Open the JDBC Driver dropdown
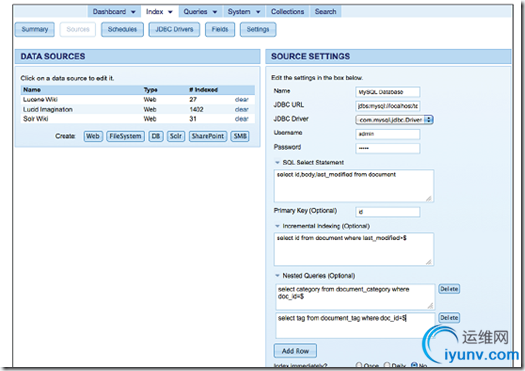Viewport: 525px width, 371px height. pos(394,120)
